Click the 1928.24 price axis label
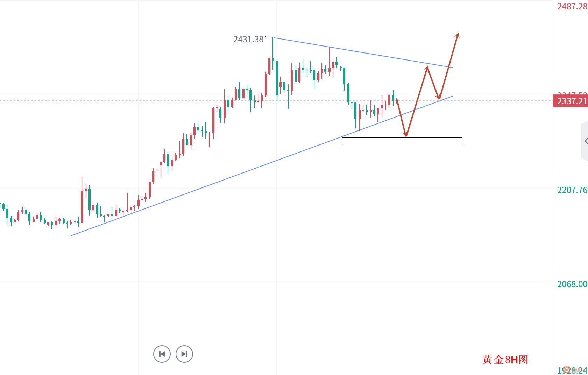588x375 pixels. (x=572, y=370)
